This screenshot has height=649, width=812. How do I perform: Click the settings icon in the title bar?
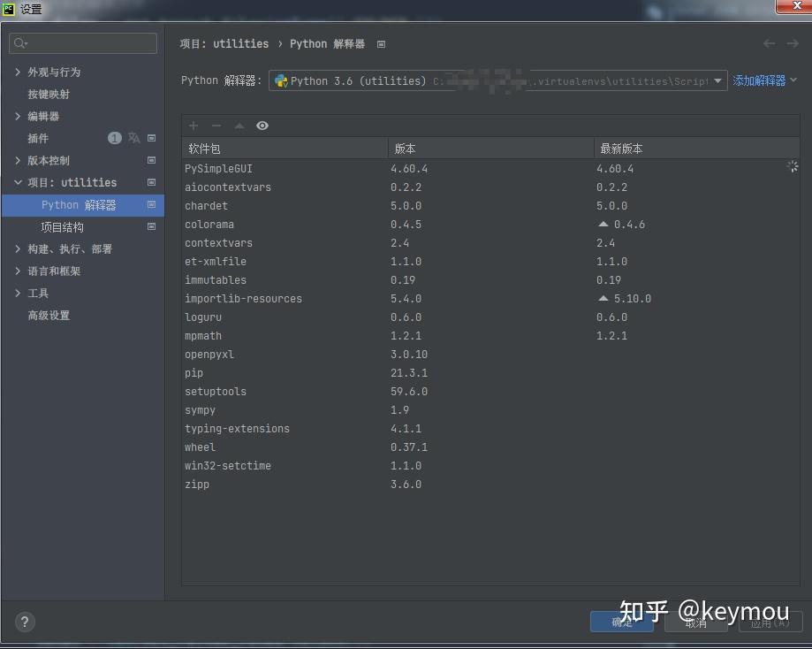(x=9, y=10)
